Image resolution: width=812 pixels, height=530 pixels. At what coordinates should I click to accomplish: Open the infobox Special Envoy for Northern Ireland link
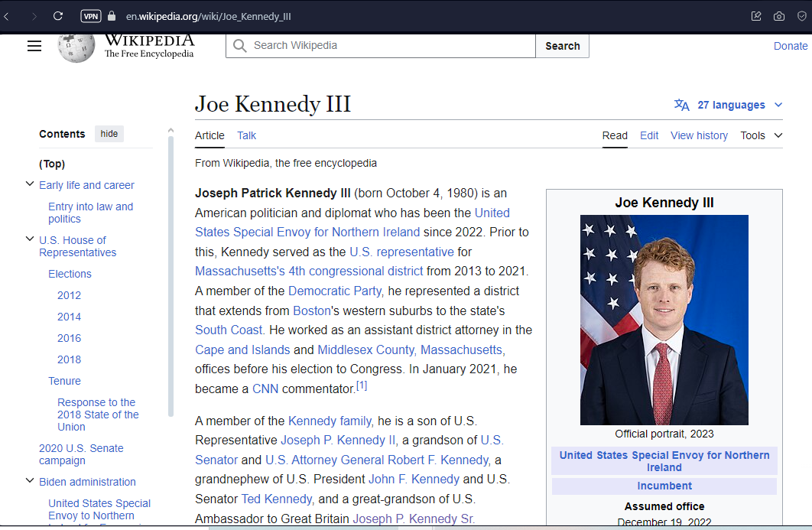point(664,461)
